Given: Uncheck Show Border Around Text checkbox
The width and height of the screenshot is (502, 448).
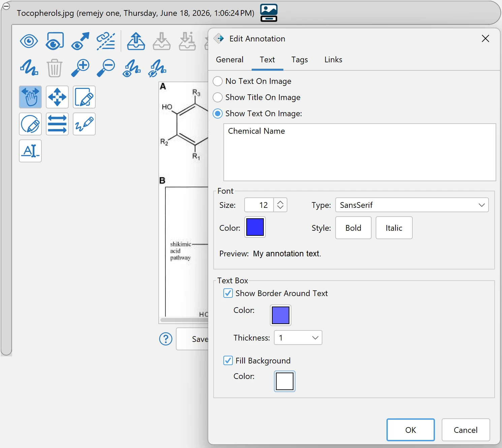Looking at the screenshot, I should pos(228,293).
